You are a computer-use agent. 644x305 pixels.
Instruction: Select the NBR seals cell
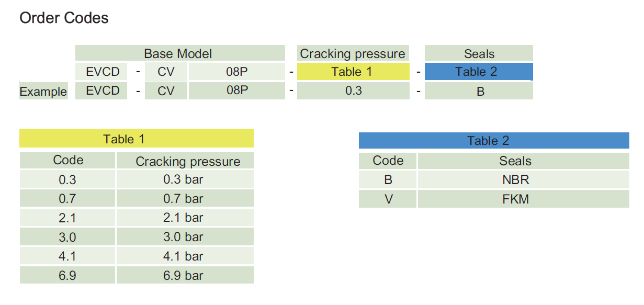pos(523,180)
